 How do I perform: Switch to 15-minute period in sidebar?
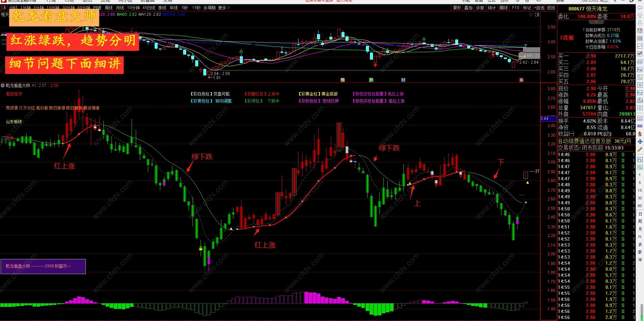[640, 190]
